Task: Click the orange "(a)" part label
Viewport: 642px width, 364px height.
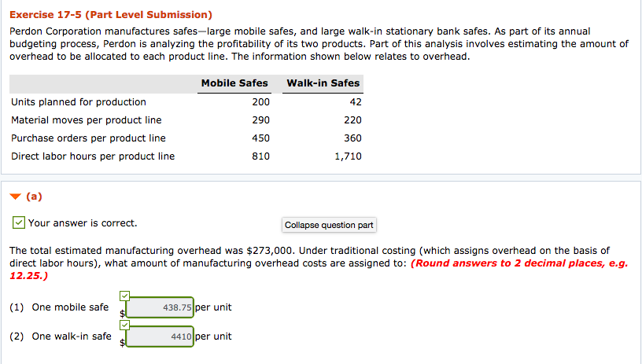Action: click(x=34, y=197)
